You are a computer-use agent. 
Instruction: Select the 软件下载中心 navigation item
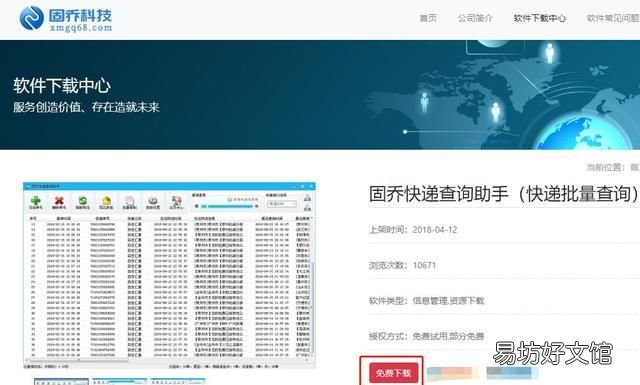tap(540, 18)
